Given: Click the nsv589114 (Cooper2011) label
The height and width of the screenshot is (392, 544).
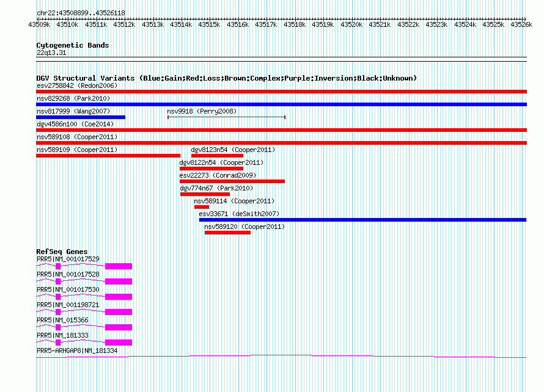Looking at the screenshot, I should [x=234, y=201].
